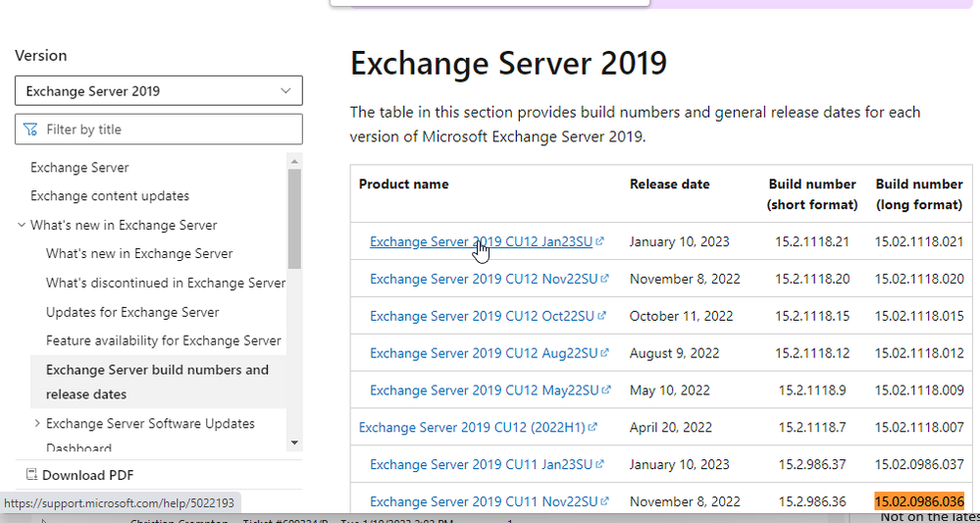The image size is (980, 523).
Task: Open the nested What's new in Exchange Server page
Action: coord(139,254)
